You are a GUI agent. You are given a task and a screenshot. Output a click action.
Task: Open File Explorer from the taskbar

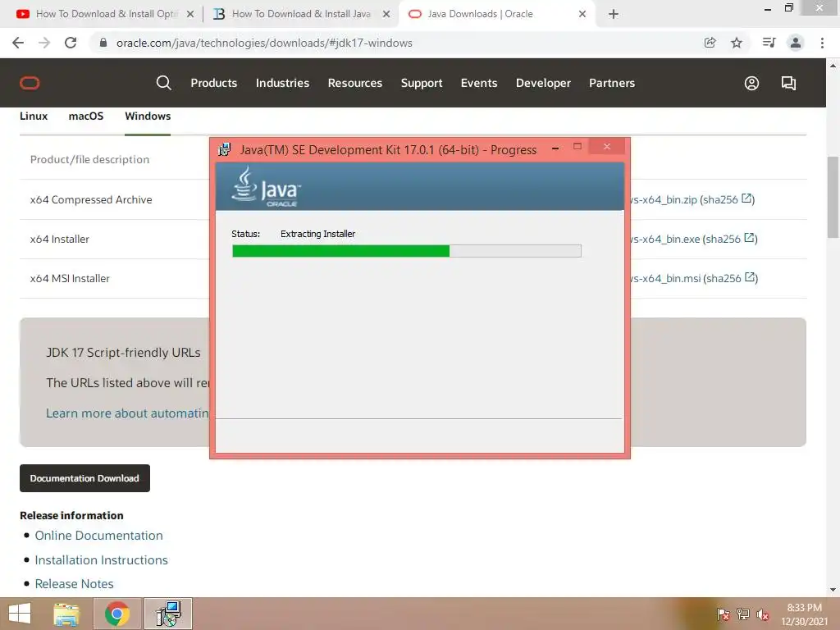point(66,614)
